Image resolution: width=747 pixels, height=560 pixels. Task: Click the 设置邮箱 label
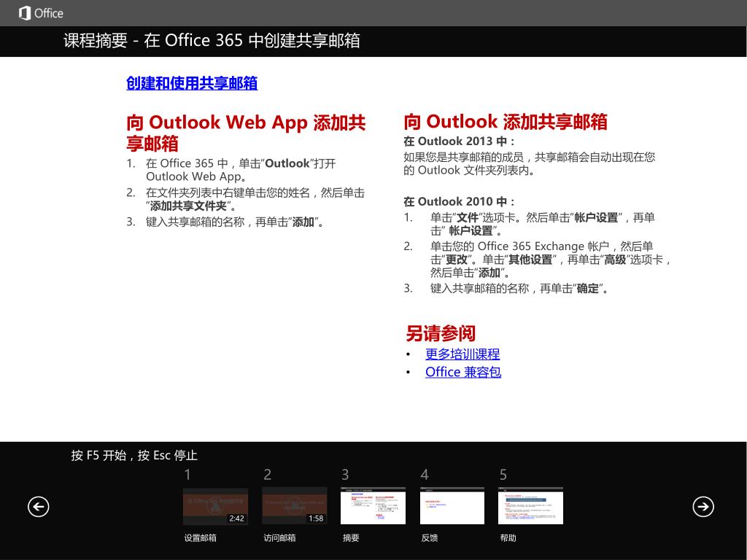[x=201, y=537]
